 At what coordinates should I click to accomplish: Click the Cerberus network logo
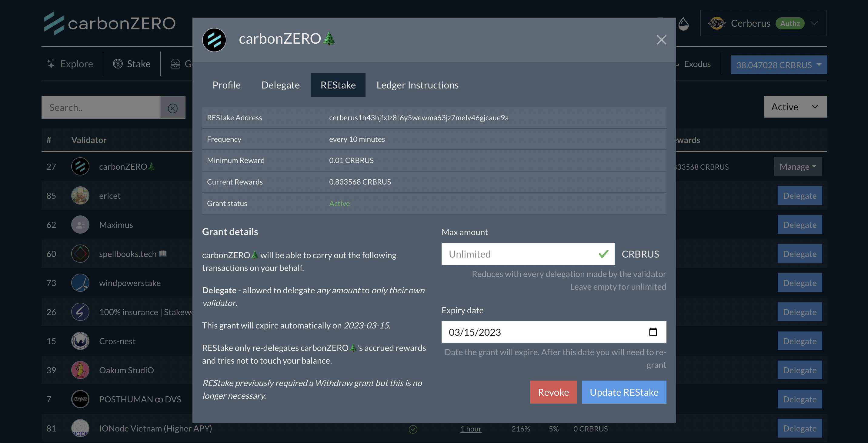716,23
